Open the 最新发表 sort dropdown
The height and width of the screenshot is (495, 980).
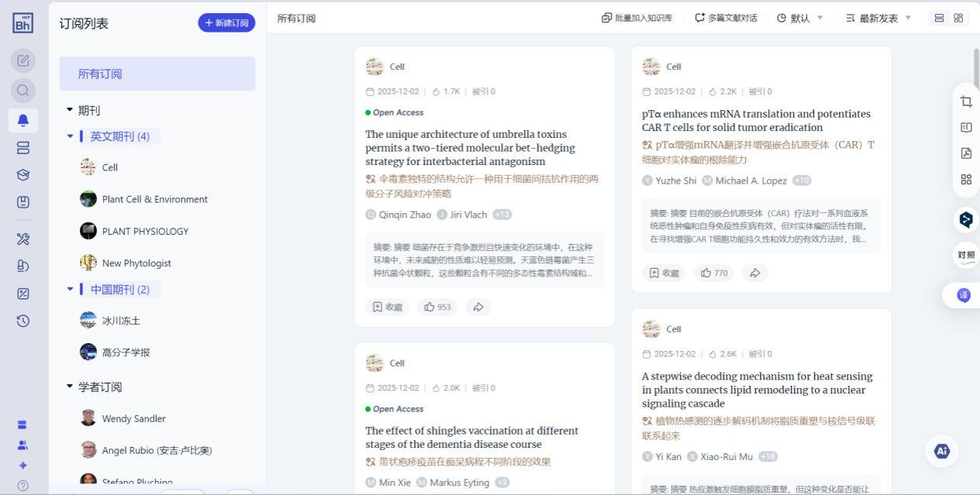pyautogui.click(x=878, y=18)
